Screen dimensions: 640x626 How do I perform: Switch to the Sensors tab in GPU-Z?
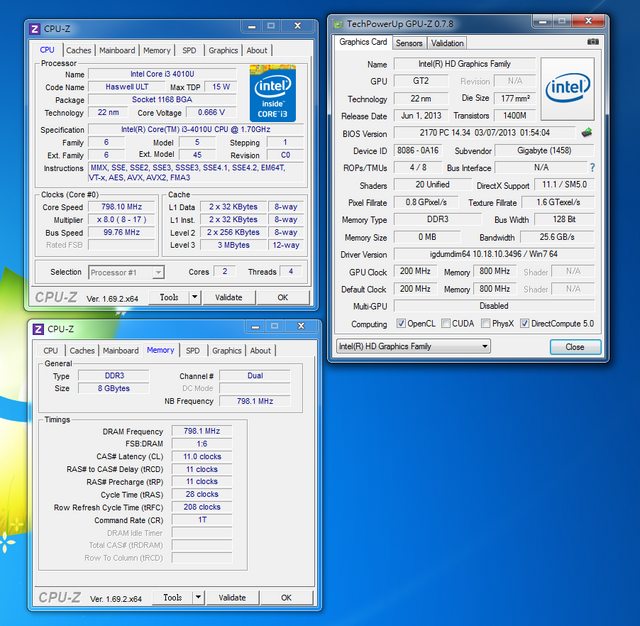(x=409, y=43)
